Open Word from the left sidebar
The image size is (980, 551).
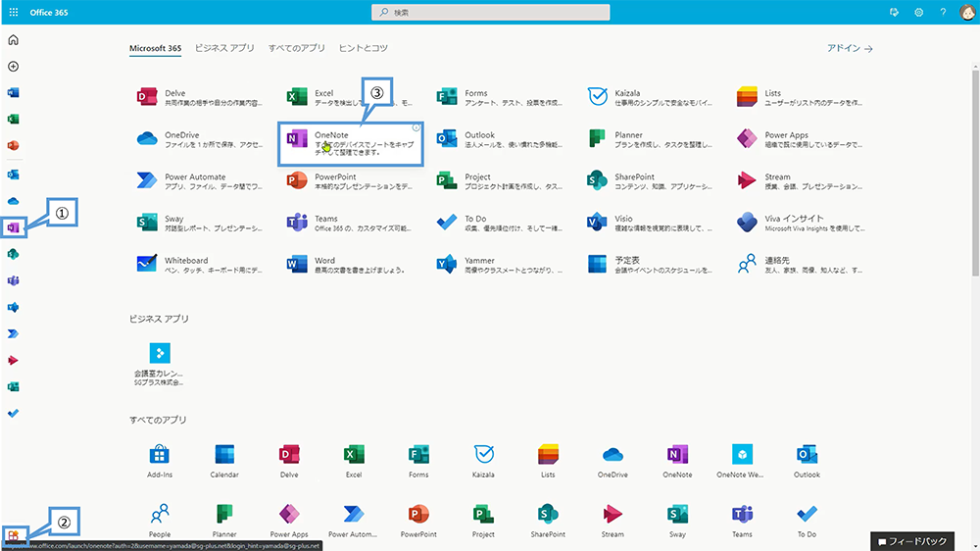pyautogui.click(x=13, y=92)
